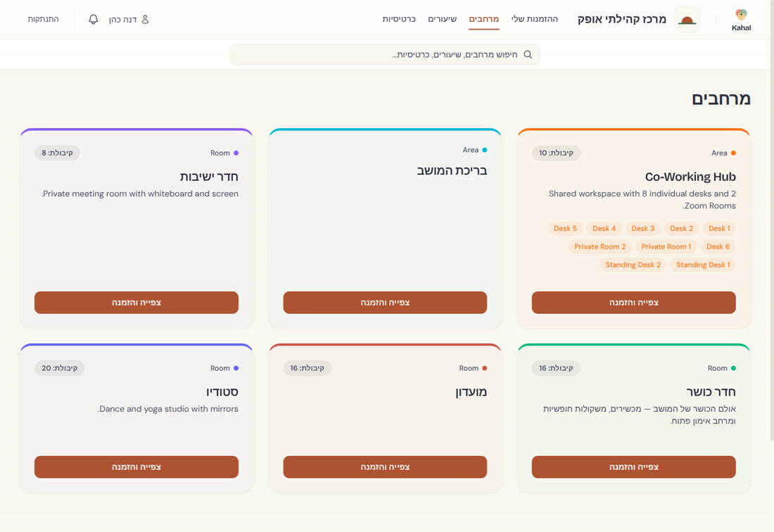Click the קיבולת: 16 badge on חדר כושר
Screen dimensions: 774x532
[556, 368]
